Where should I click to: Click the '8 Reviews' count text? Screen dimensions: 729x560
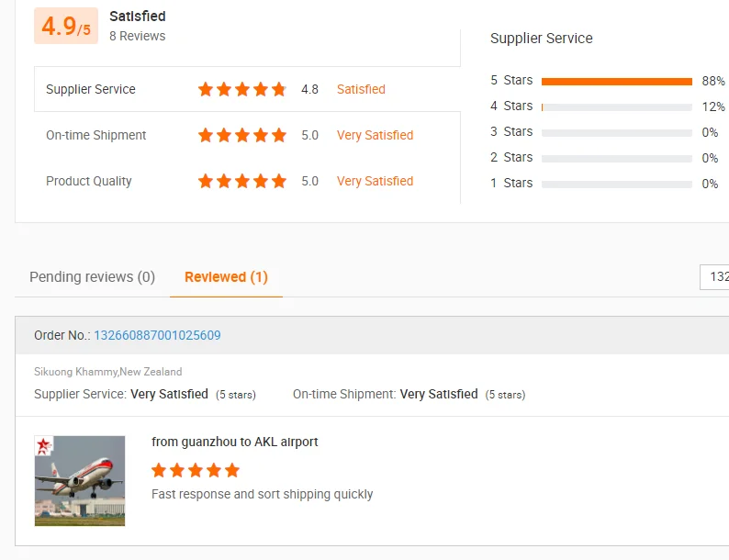tap(138, 36)
